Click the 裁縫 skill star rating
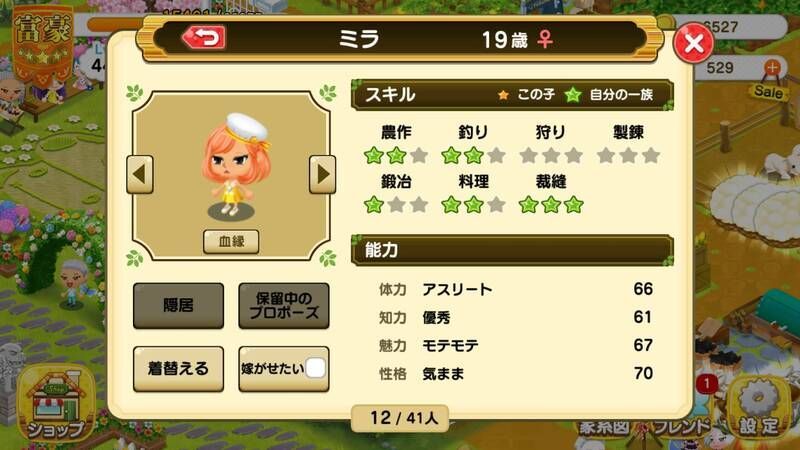800x450 pixels. coord(551,205)
